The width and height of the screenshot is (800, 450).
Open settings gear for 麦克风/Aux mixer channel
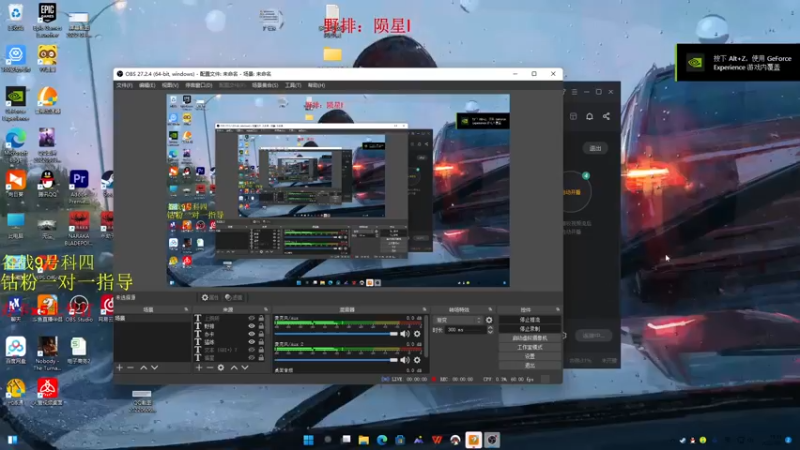(x=417, y=334)
